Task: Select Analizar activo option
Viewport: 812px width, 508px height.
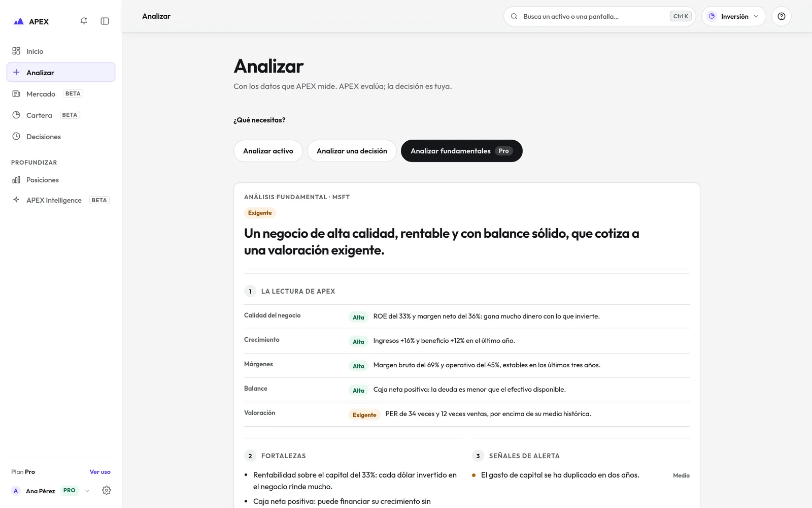Action: click(x=268, y=151)
